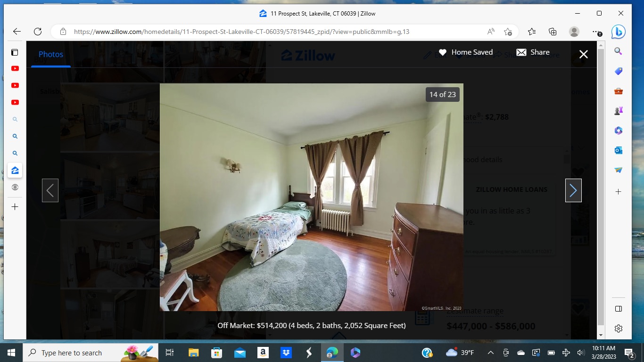Check battery status in tray
This screenshot has height=362, width=644.
pos(551,353)
